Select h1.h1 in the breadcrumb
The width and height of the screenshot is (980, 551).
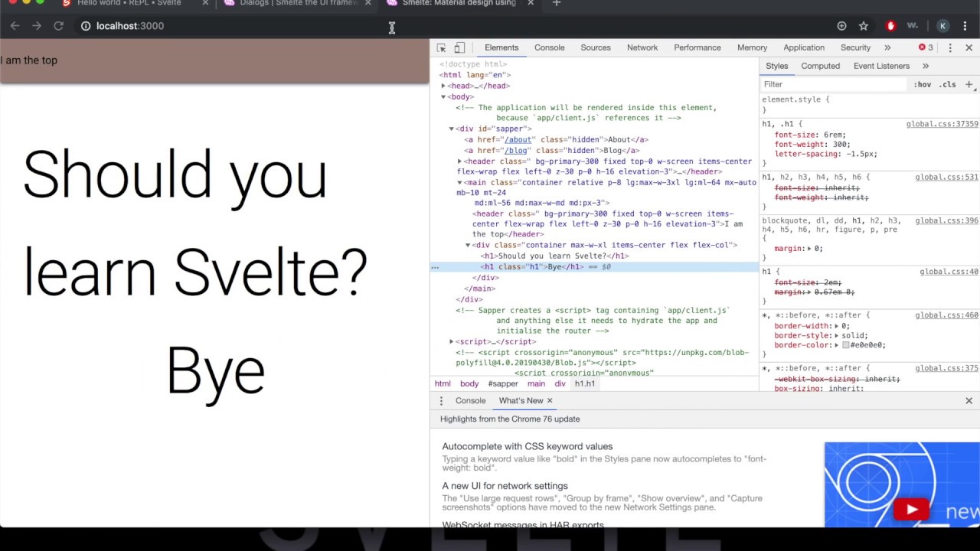click(x=585, y=383)
